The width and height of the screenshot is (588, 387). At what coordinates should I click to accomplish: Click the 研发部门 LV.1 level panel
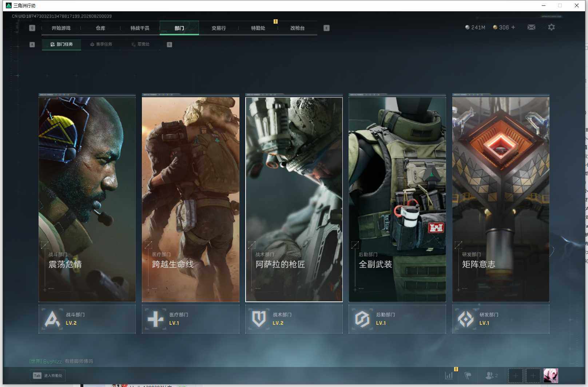tap(501, 319)
